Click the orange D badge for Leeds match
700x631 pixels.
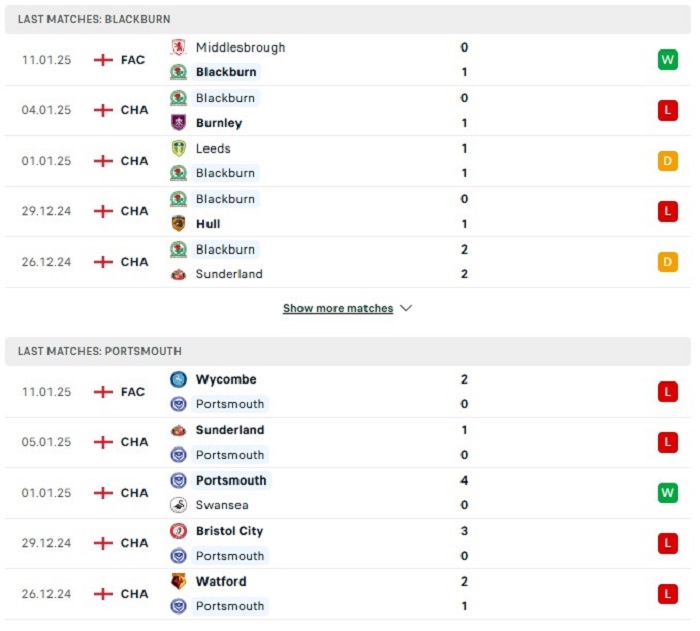click(667, 161)
